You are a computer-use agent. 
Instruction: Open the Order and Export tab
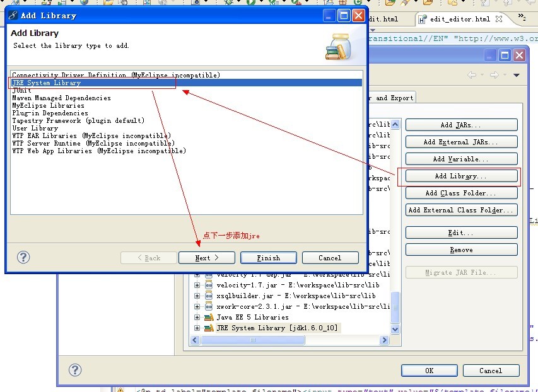(x=392, y=98)
